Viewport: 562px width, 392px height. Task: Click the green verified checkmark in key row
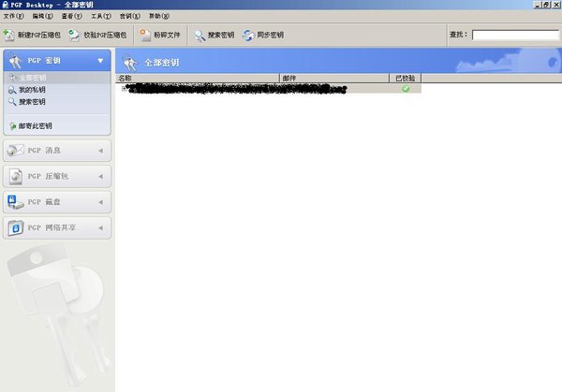406,89
